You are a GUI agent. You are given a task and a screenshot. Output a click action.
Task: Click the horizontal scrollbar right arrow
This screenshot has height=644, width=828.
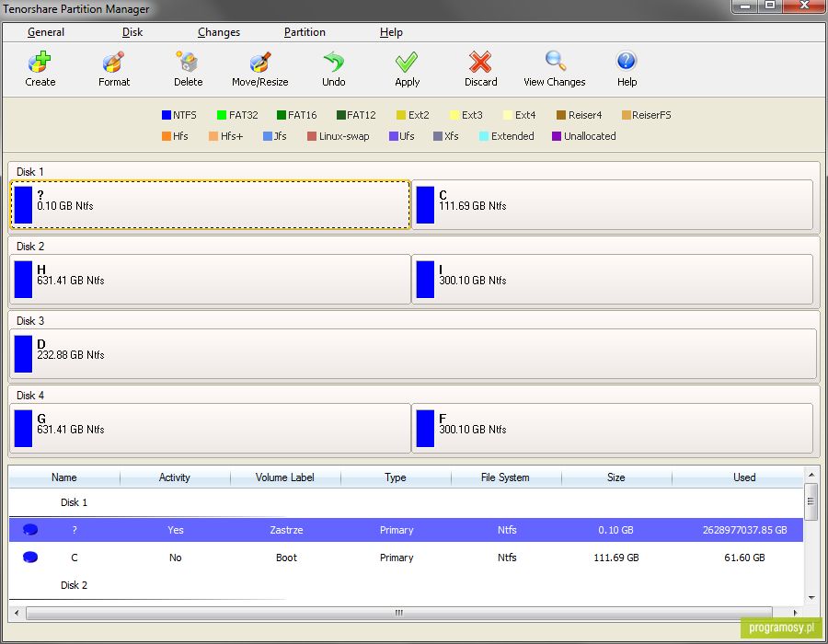(795, 613)
